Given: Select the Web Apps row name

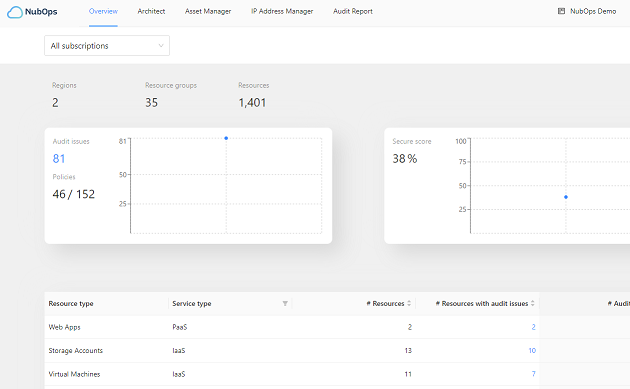Looking at the screenshot, I should (x=64, y=327).
